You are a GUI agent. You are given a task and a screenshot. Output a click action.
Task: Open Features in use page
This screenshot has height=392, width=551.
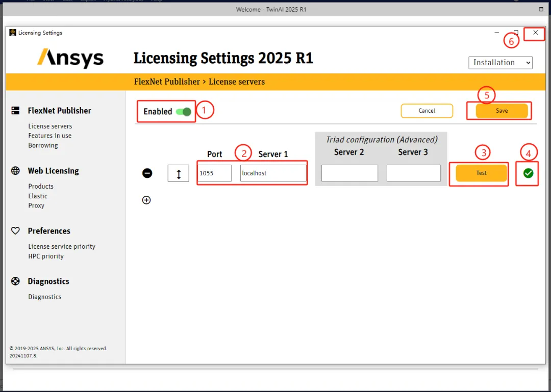[50, 136]
